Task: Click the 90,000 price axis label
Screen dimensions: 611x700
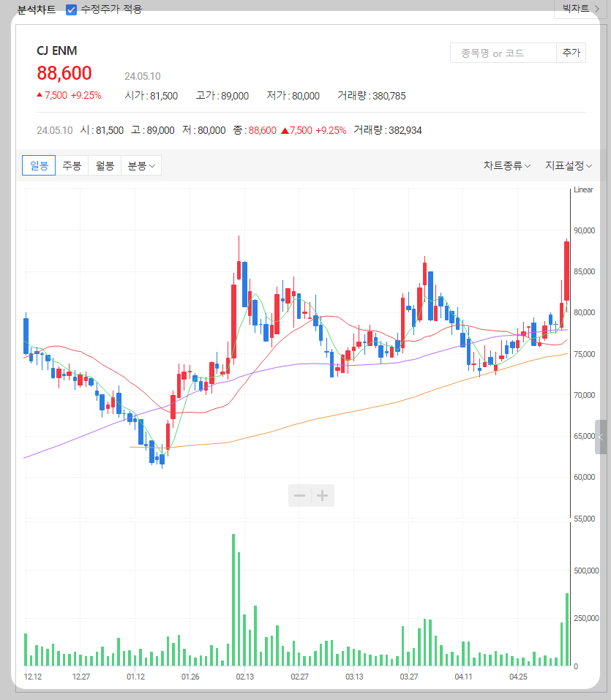Action: tap(584, 230)
